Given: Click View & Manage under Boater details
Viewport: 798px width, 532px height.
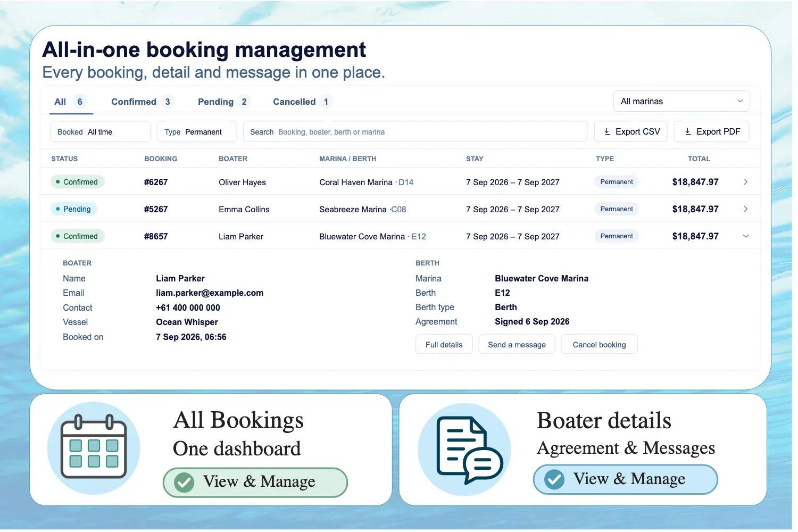Looking at the screenshot, I should 626,479.
